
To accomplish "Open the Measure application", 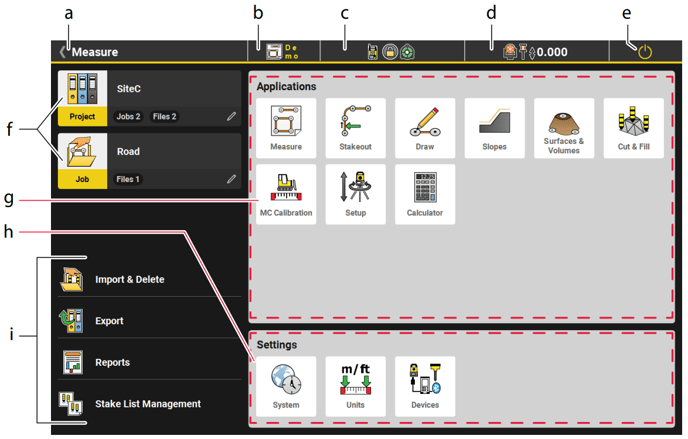I will (286, 127).
